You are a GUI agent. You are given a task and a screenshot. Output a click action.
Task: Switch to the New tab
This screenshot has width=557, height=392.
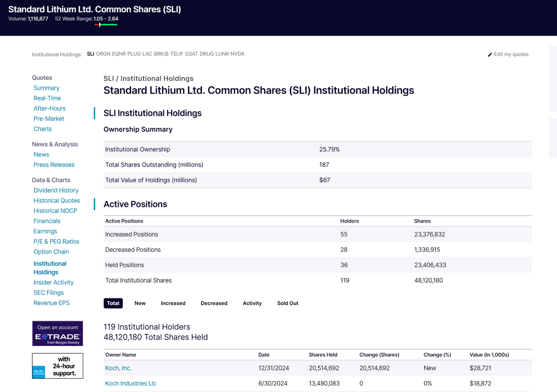(140, 303)
